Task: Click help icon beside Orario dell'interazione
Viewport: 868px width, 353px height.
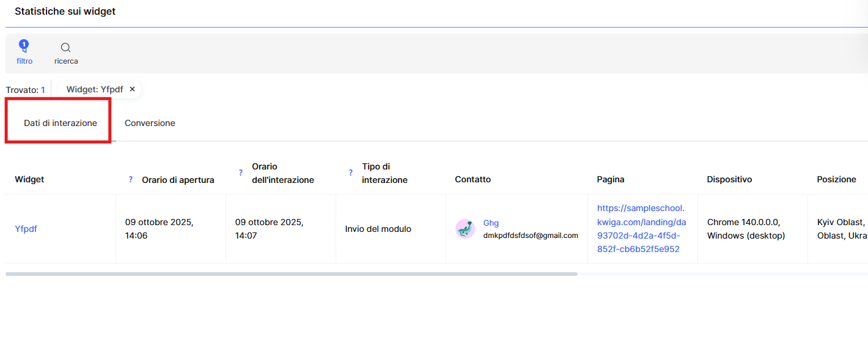Action: click(x=240, y=173)
